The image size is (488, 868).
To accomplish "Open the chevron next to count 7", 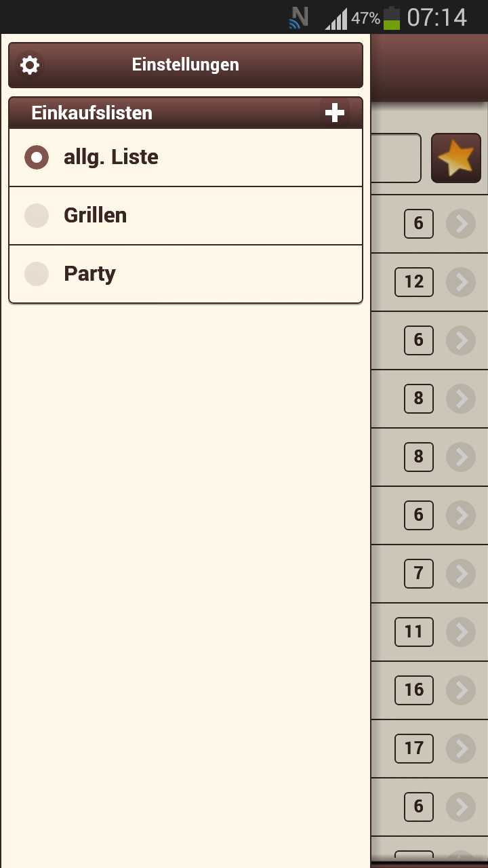I will [x=461, y=574].
